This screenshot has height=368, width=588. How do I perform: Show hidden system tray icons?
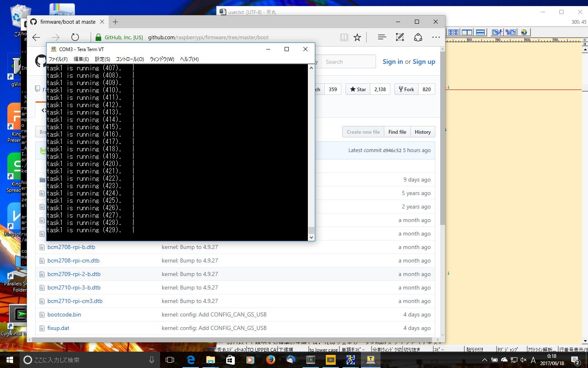[x=484, y=360]
